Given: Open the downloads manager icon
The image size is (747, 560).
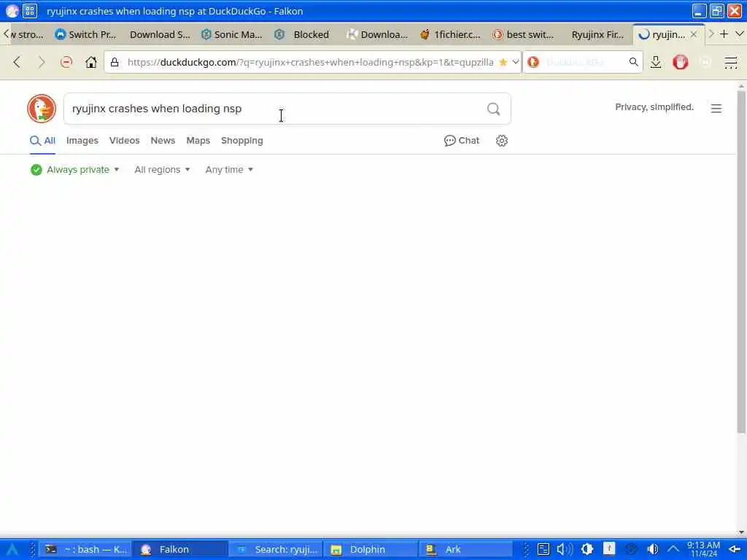Looking at the screenshot, I should click(656, 62).
